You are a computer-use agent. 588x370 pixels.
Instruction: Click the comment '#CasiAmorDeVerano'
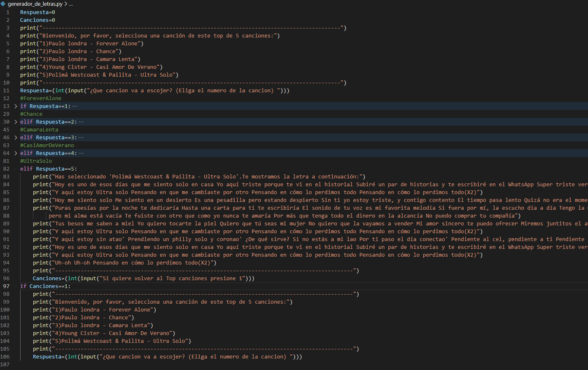point(47,145)
